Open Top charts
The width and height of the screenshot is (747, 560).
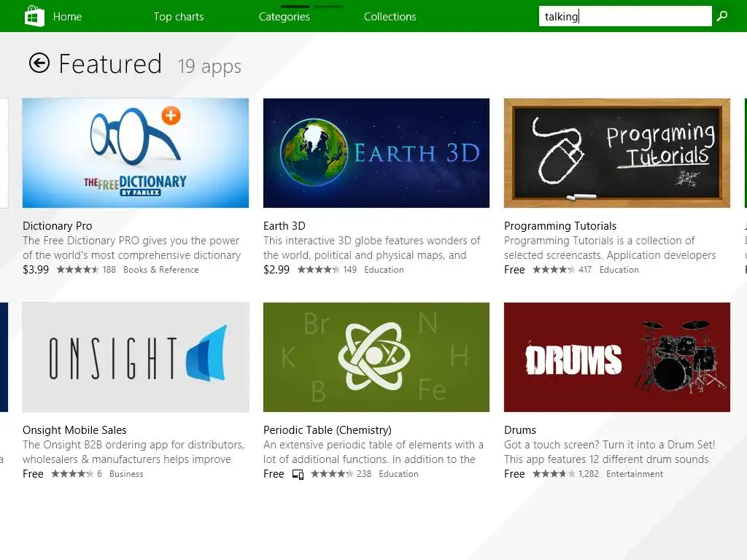pos(179,17)
